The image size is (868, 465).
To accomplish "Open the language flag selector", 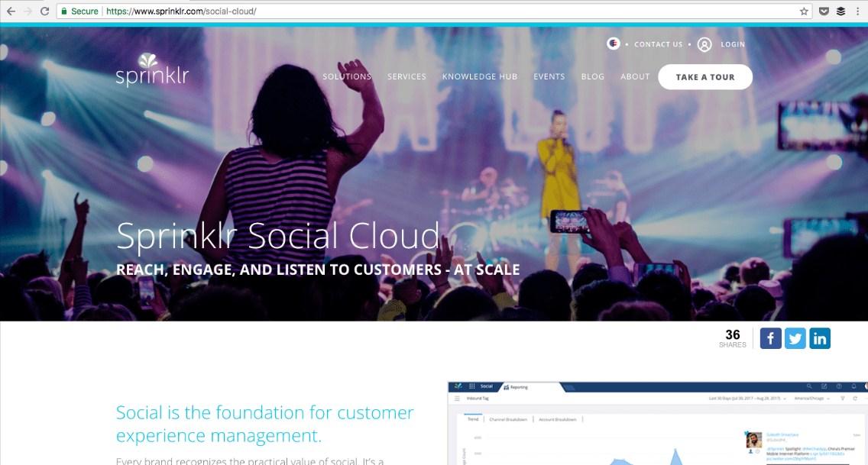I will click(613, 43).
